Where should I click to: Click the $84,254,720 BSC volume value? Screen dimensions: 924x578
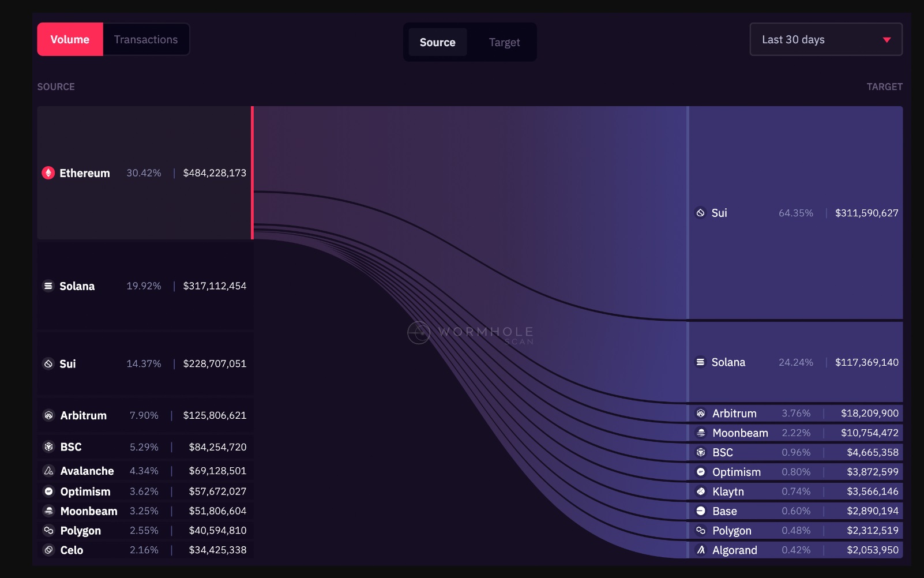pyautogui.click(x=217, y=447)
